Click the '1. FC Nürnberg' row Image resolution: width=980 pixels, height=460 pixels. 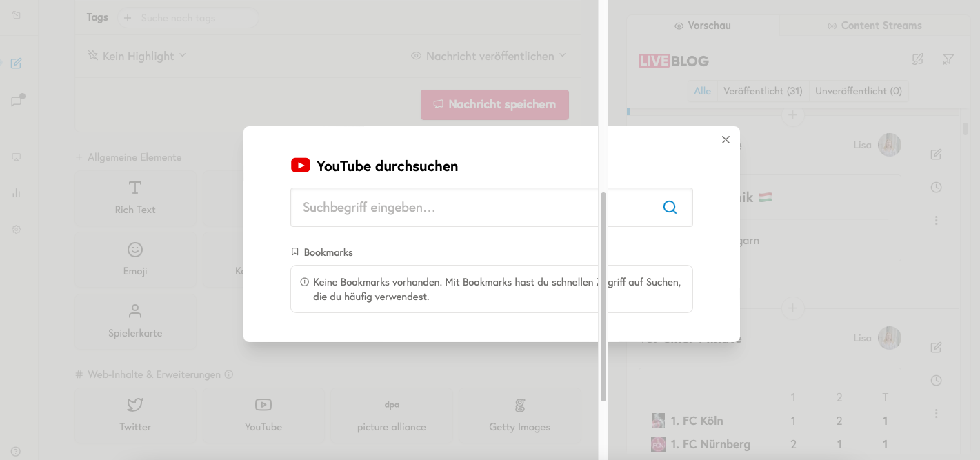click(770, 444)
